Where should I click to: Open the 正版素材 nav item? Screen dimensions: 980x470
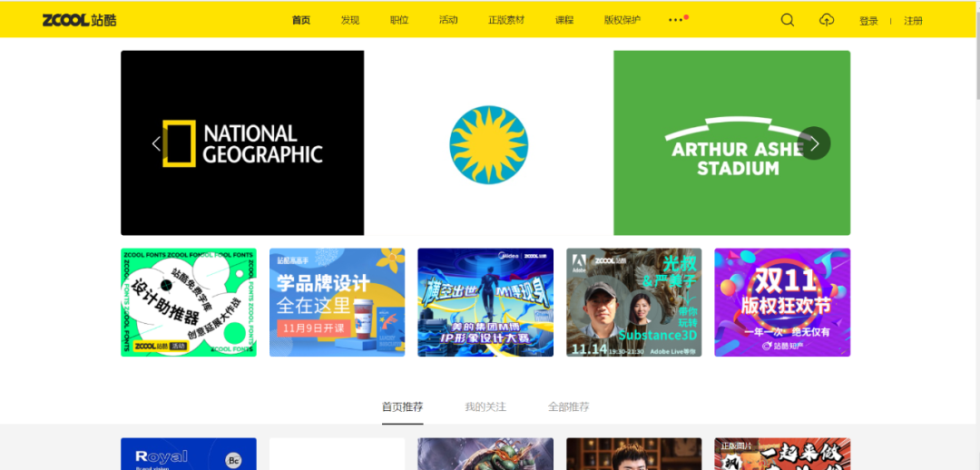(506, 20)
